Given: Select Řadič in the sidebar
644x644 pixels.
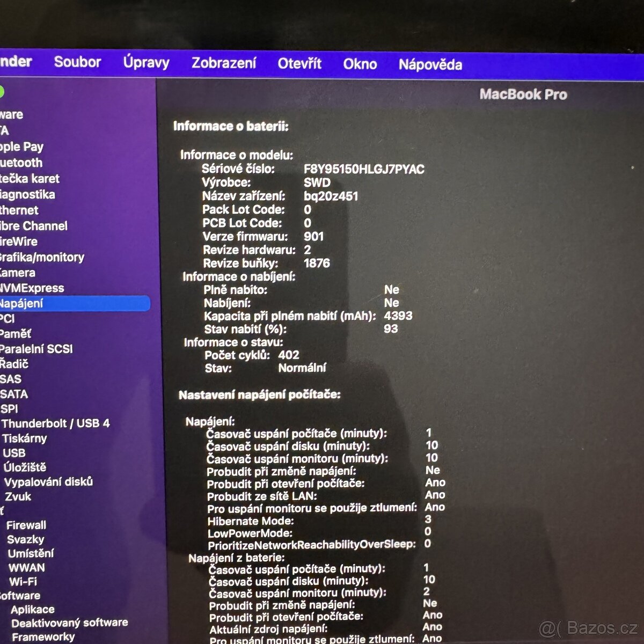Looking at the screenshot, I should tap(14, 364).
